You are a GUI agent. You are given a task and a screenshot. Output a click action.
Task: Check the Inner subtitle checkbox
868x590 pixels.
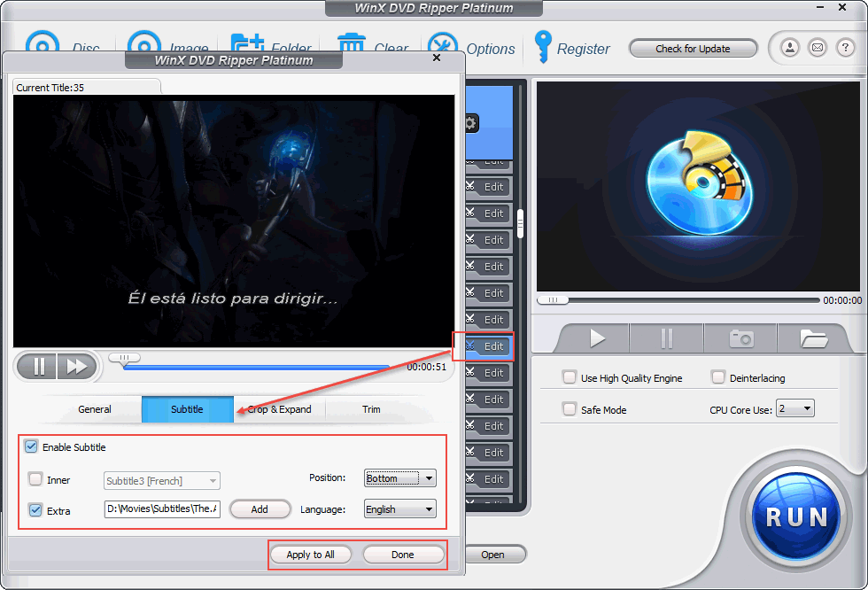35,479
